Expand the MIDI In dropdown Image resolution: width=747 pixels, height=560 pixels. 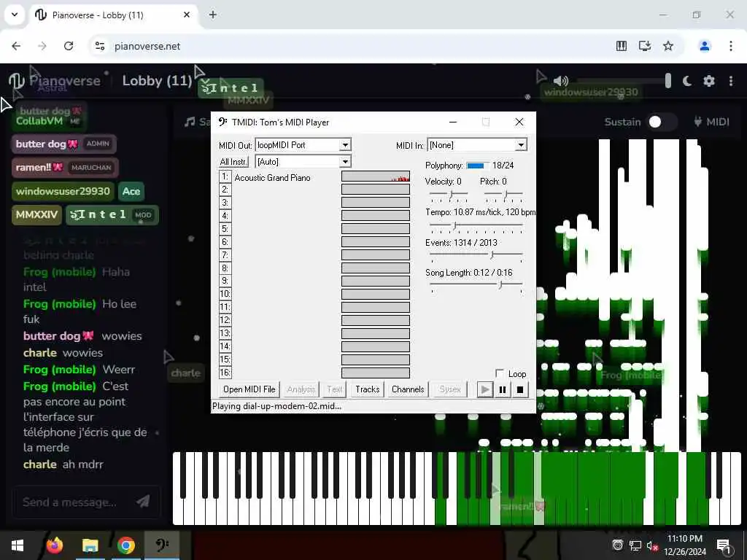[521, 145]
